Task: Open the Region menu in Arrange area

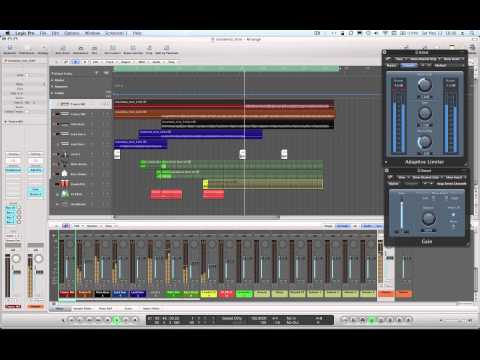Action: pos(126,62)
